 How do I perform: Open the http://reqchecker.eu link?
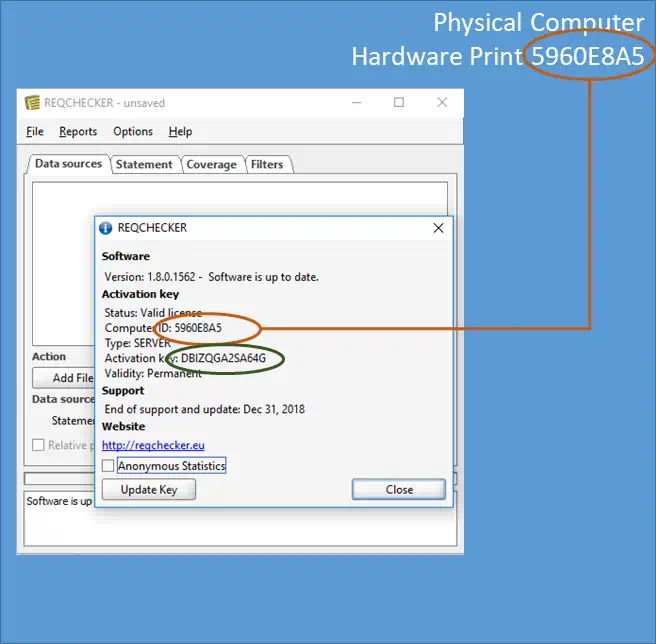153,445
